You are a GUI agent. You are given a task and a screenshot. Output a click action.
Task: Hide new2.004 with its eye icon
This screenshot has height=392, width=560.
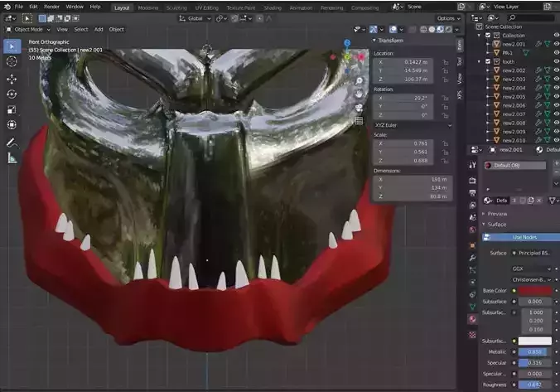point(557,88)
